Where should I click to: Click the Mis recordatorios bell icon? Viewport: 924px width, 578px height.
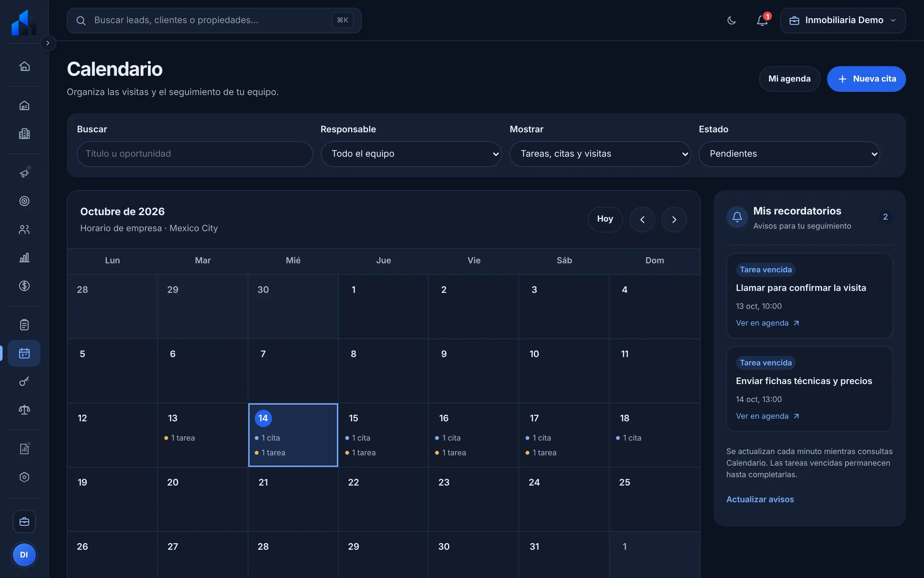point(737,217)
